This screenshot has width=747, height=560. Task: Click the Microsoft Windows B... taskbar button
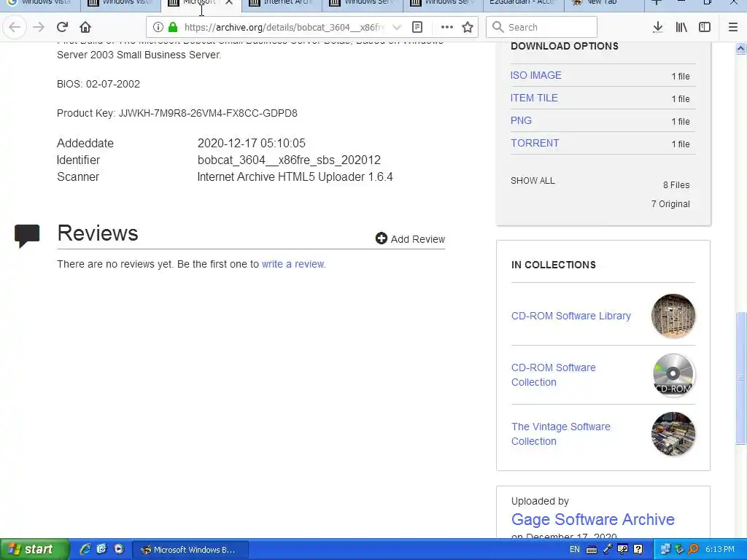pos(190,550)
